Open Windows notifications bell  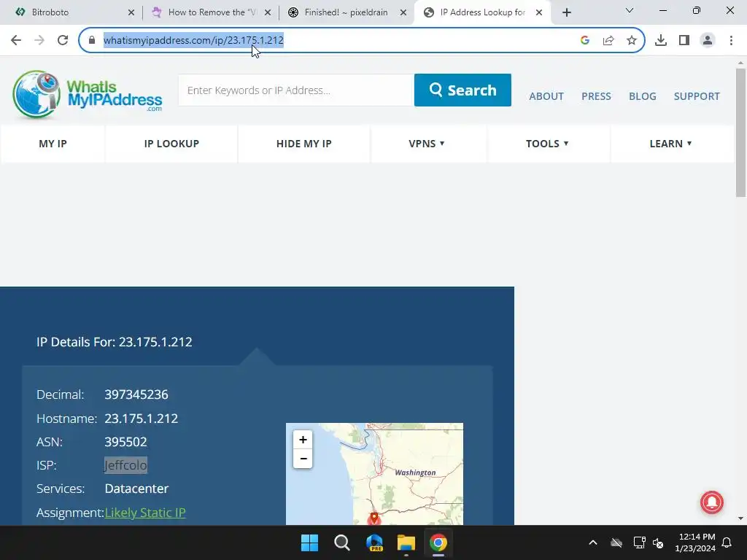pos(727,542)
